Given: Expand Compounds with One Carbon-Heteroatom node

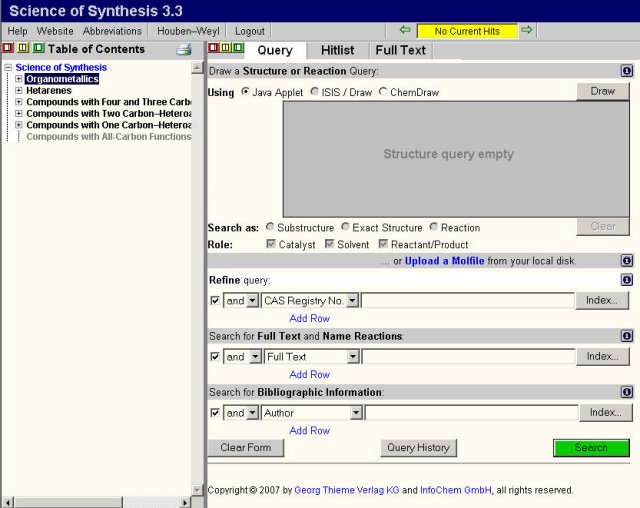Looking at the screenshot, I should (x=19, y=125).
